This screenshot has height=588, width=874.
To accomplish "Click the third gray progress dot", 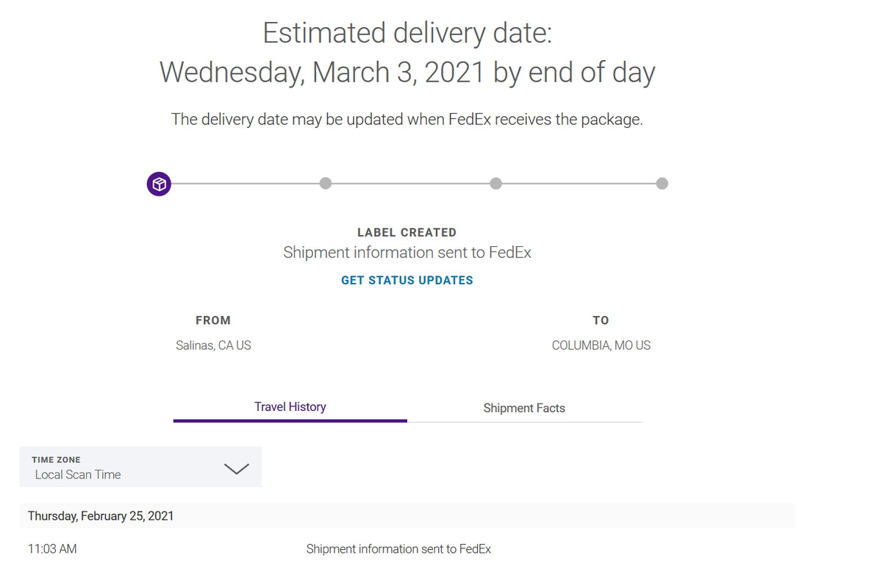I will tap(496, 183).
